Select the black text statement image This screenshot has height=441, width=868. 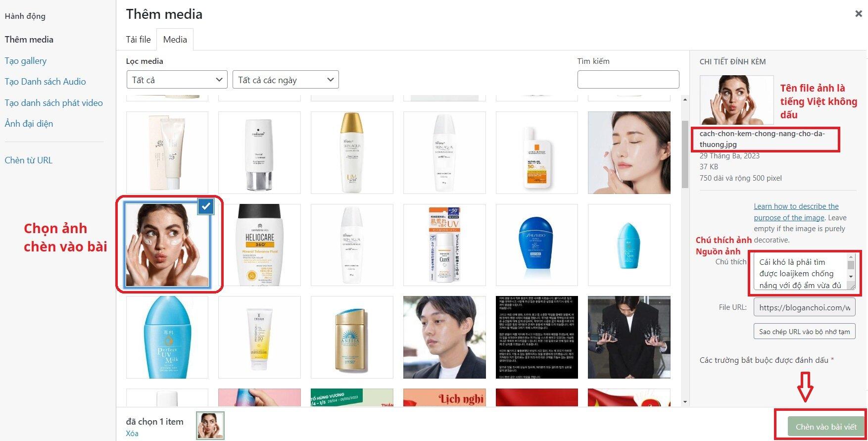coord(536,338)
